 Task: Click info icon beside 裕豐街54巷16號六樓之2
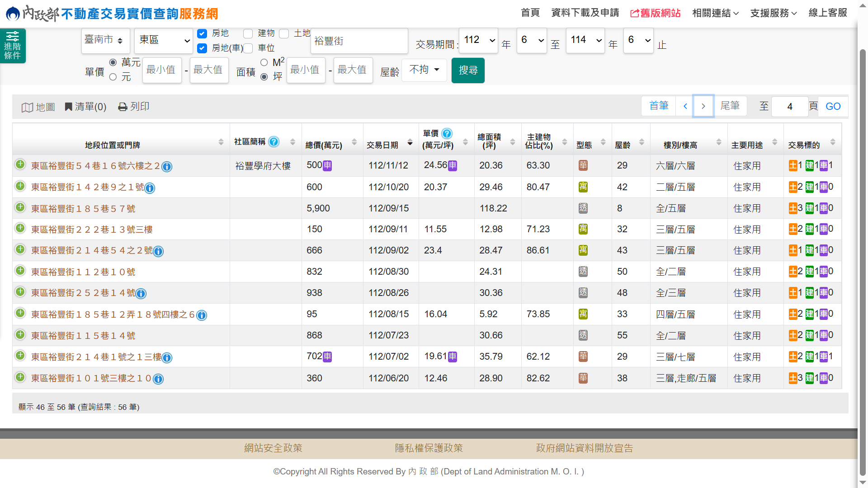pyautogui.click(x=167, y=167)
